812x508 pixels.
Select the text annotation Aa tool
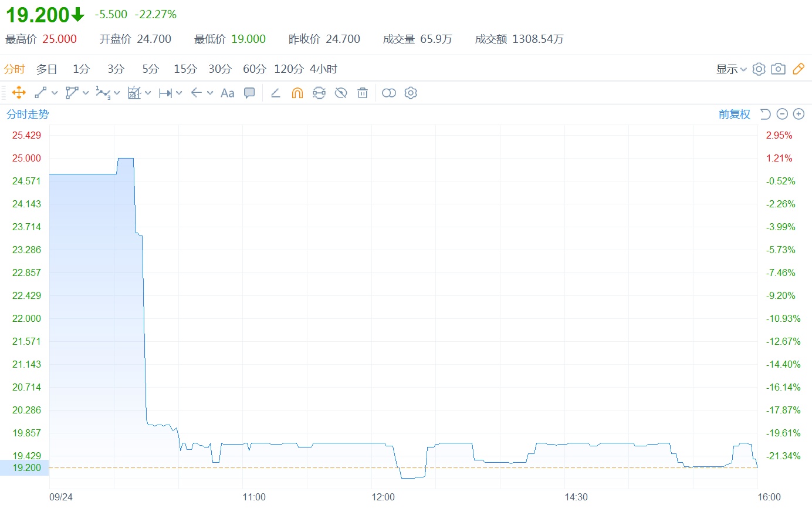pos(227,93)
